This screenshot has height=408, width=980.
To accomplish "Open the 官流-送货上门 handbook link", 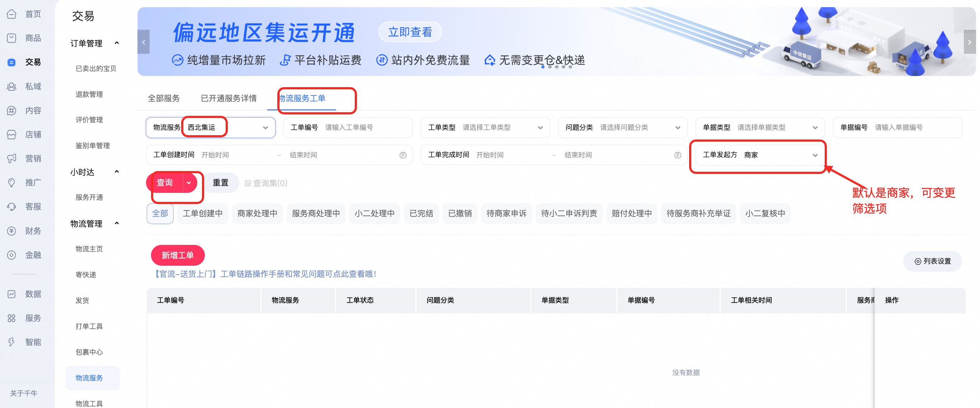I will (x=265, y=274).
